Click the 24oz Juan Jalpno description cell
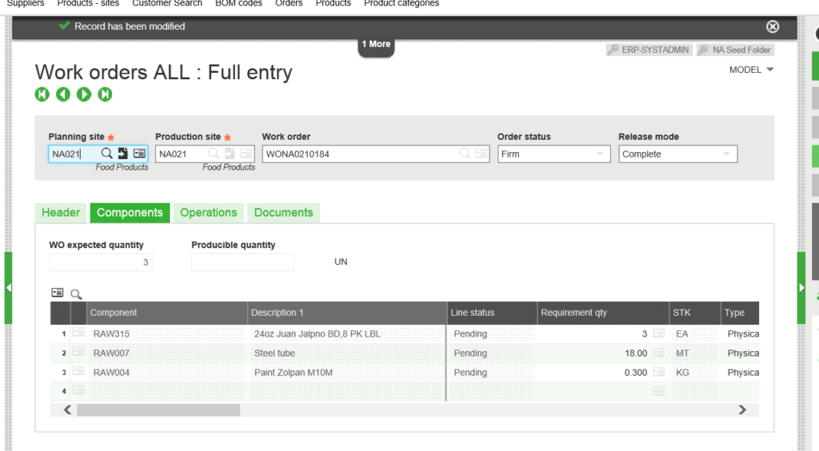The width and height of the screenshot is (819, 451). 347,334
